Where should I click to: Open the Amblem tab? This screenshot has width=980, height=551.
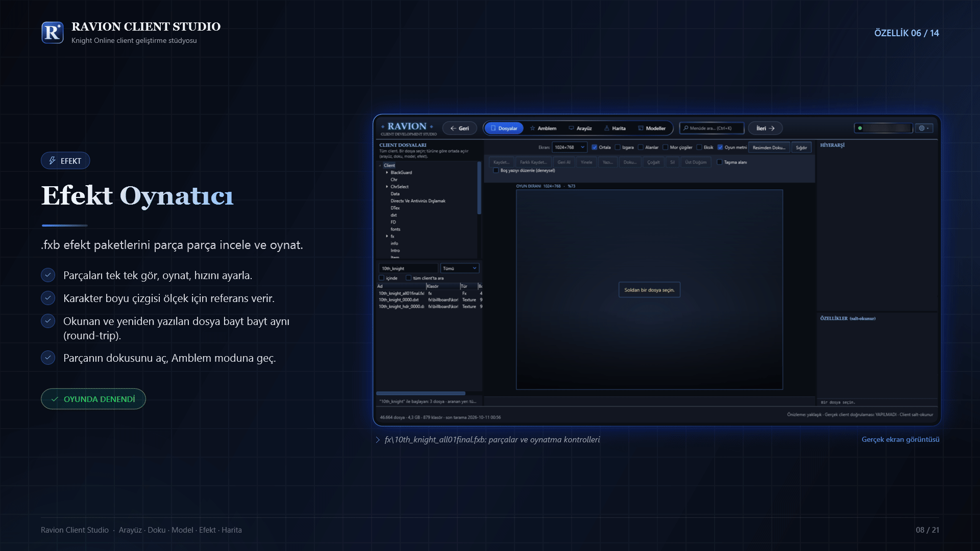[543, 128]
